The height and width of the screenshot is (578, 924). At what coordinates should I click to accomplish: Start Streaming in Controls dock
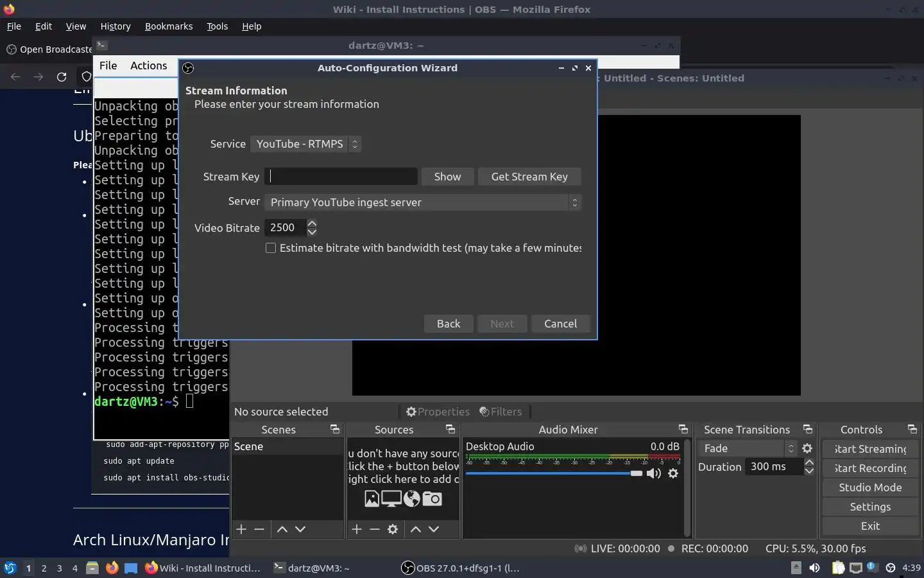870,449
